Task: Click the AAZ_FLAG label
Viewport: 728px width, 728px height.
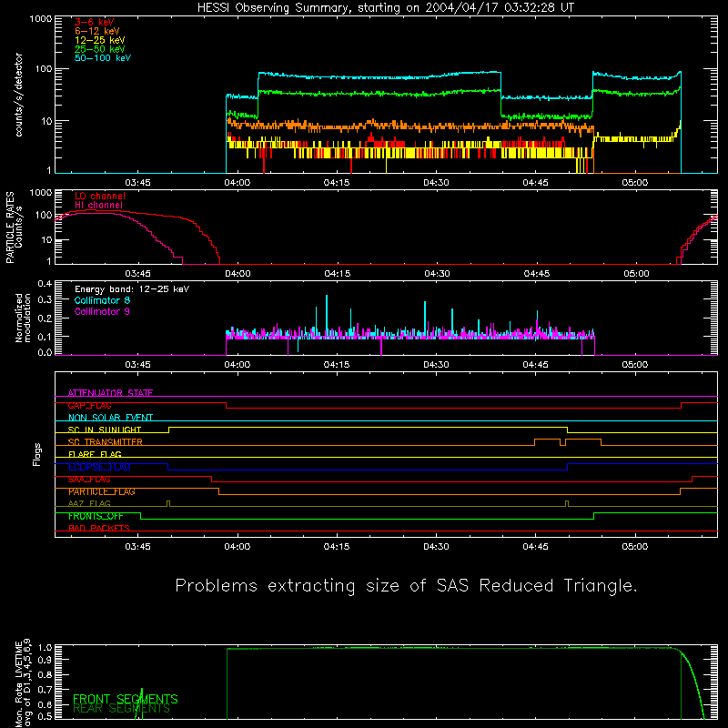Action: tap(89, 503)
